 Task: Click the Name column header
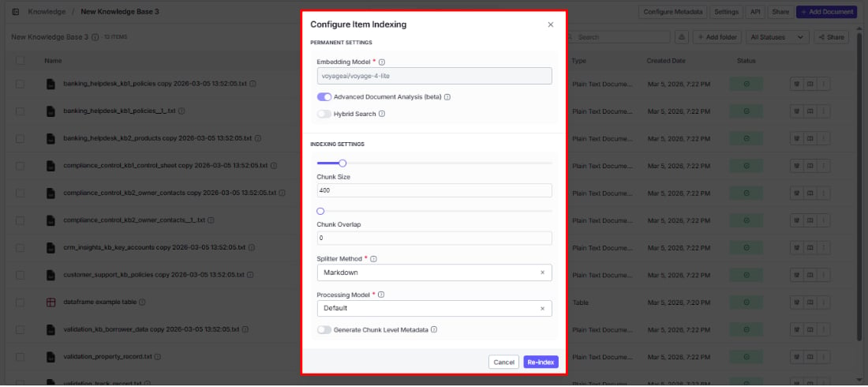[53, 61]
